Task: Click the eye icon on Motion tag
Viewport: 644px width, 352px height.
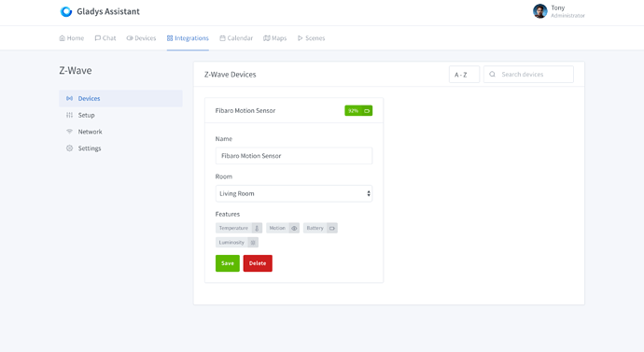Action: click(x=294, y=228)
